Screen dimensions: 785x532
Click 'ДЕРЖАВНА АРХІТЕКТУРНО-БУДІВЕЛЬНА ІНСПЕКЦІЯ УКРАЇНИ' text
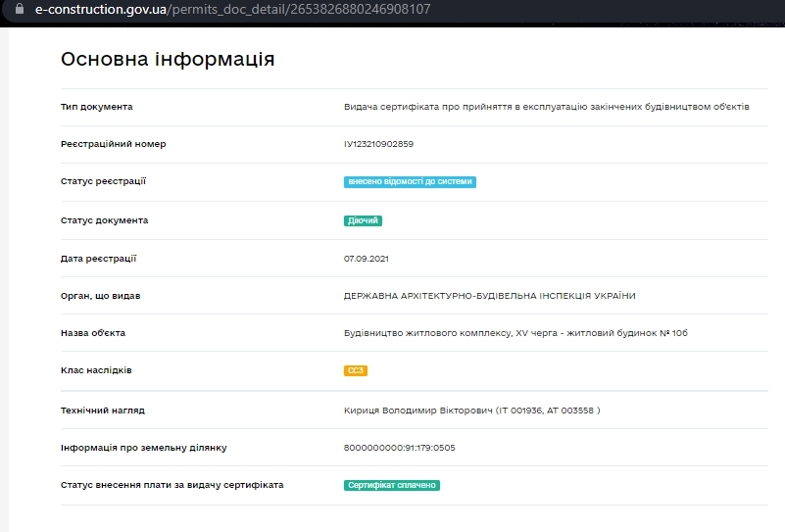[490, 296]
